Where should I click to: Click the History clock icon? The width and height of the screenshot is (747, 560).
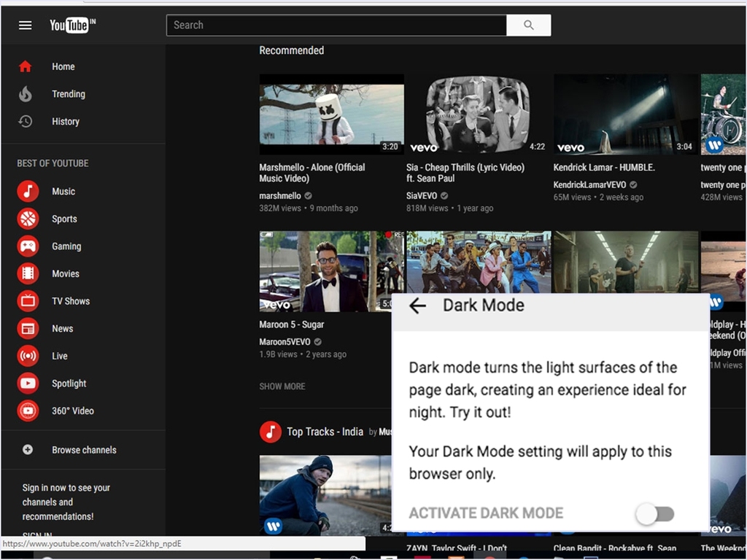tap(26, 122)
